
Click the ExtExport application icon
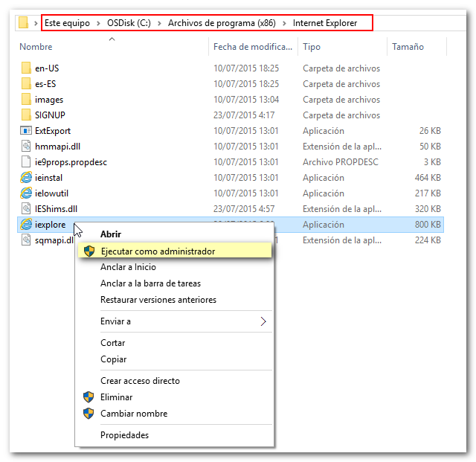(26, 131)
